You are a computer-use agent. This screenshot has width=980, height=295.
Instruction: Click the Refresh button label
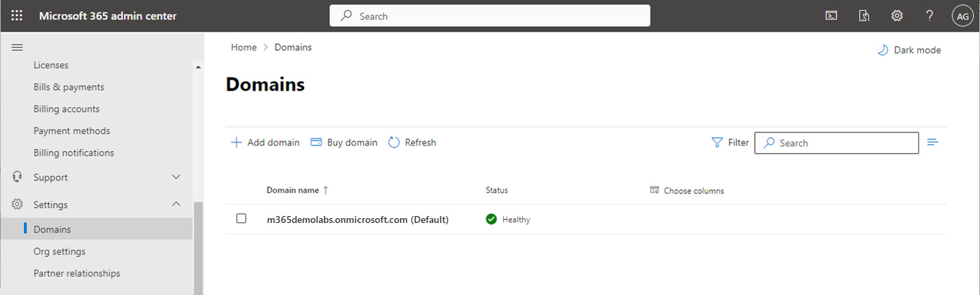420,143
